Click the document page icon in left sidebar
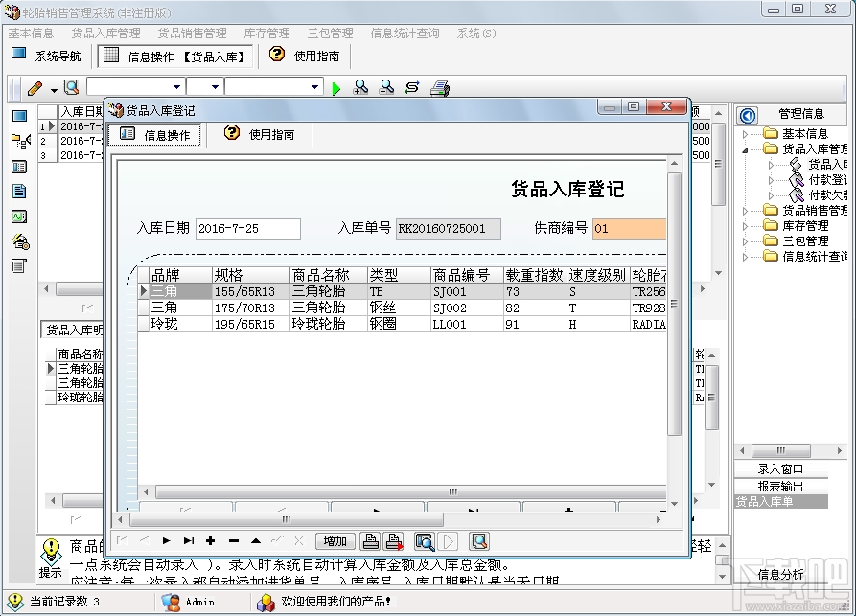 (x=20, y=192)
